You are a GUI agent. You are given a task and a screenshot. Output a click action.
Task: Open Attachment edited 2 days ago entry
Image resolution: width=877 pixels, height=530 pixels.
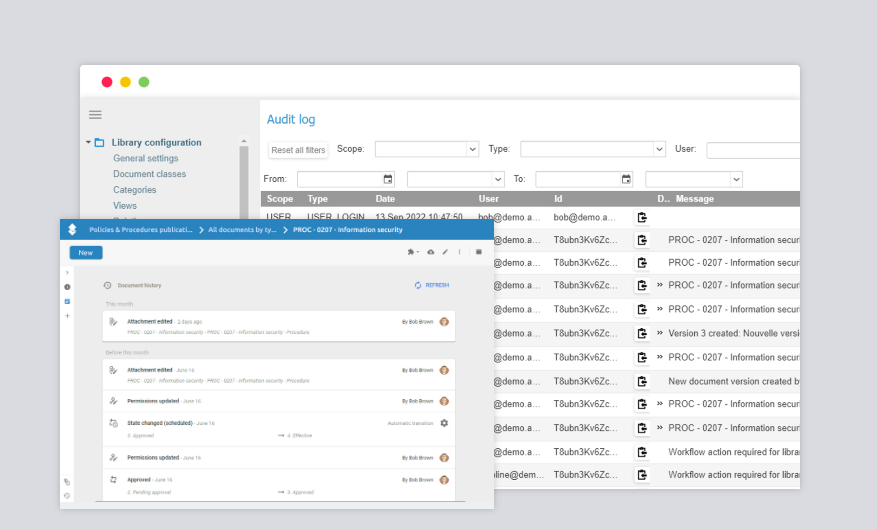point(279,326)
